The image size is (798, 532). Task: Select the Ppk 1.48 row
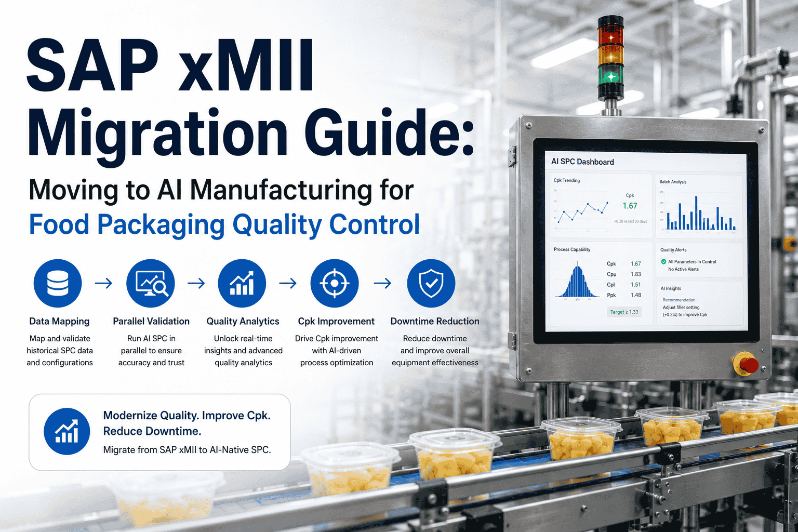(x=624, y=295)
